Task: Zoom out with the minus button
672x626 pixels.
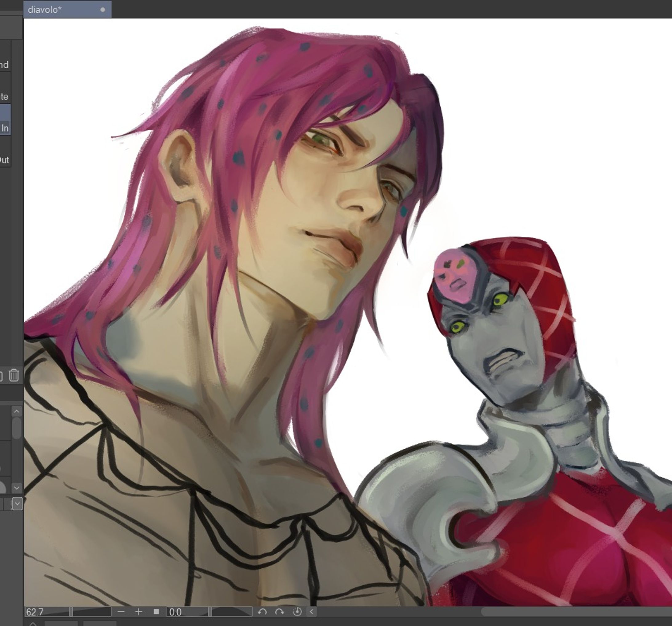Action: [121, 612]
